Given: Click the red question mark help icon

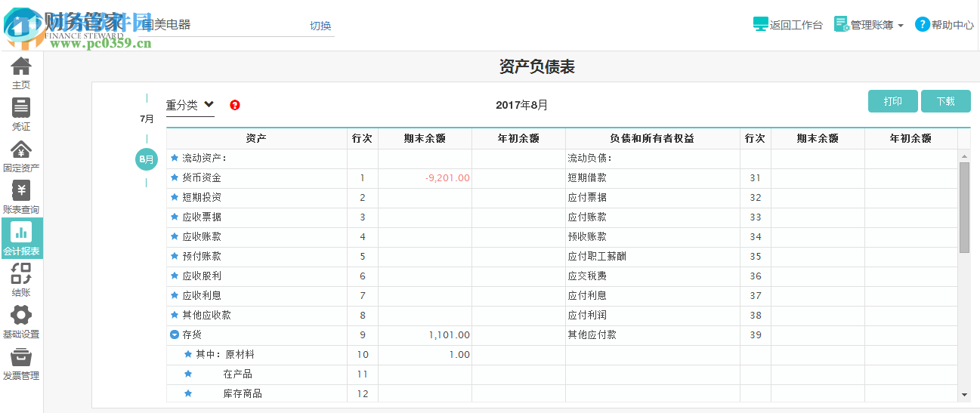Looking at the screenshot, I should click(235, 105).
